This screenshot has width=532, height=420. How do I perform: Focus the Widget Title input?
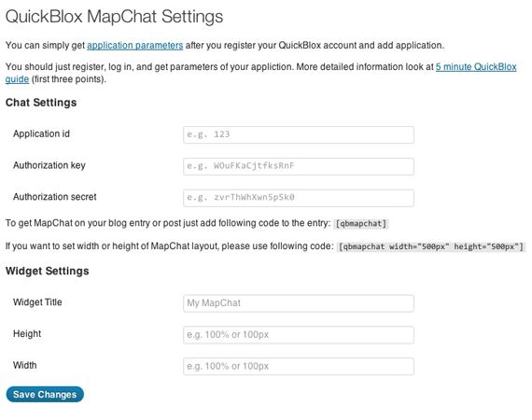[x=299, y=303]
